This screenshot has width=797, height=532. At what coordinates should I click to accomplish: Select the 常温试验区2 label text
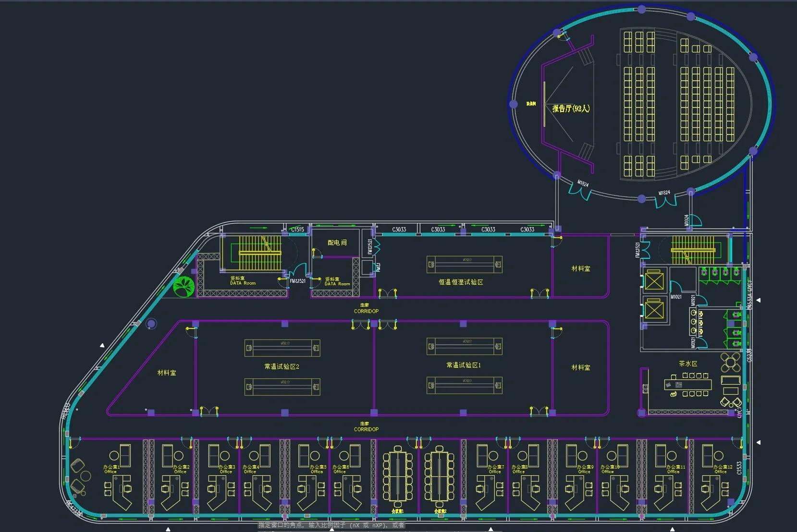pyautogui.click(x=282, y=366)
